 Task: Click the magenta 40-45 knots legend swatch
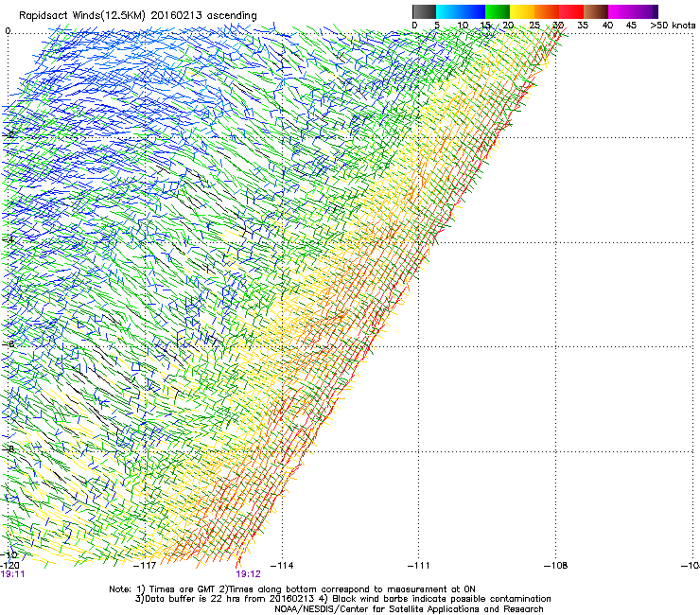pyautogui.click(x=621, y=11)
